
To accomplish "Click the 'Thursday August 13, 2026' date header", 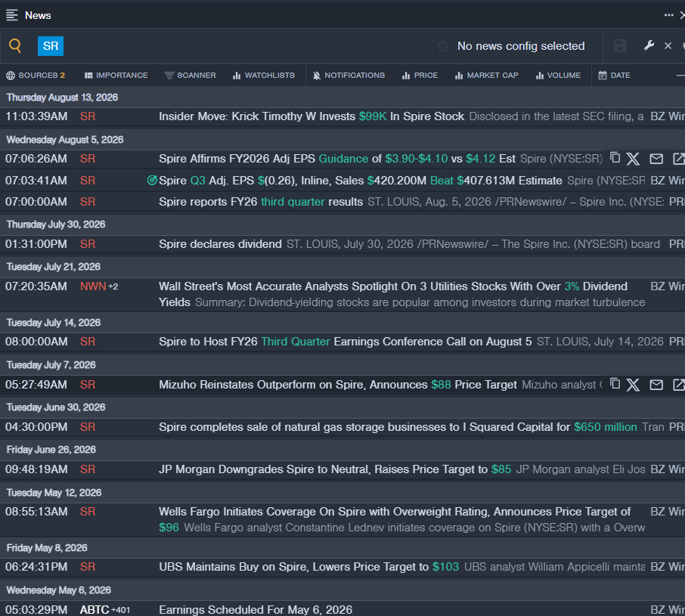I will (62, 98).
